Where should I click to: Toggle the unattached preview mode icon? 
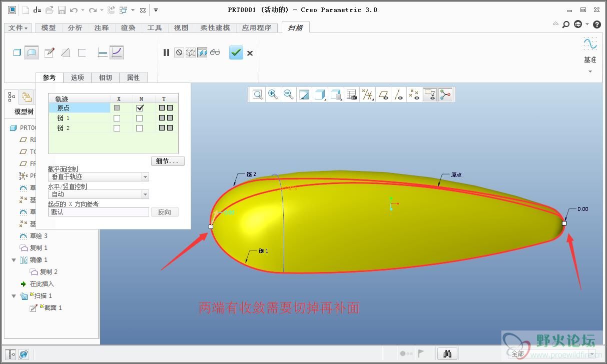coord(191,52)
